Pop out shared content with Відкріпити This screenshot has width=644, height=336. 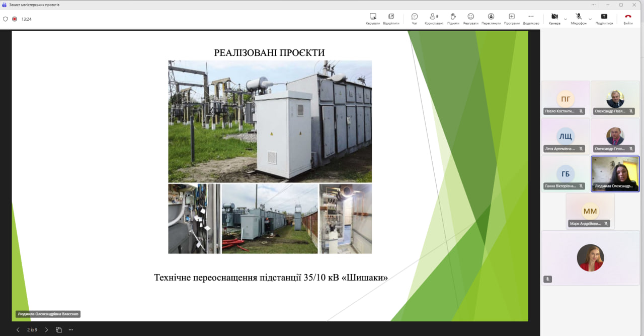coord(391,19)
